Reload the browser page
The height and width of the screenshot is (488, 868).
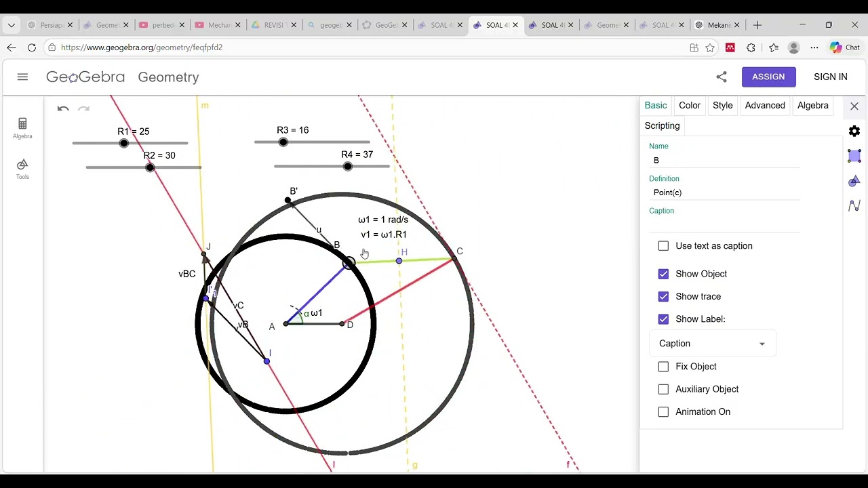pos(31,47)
